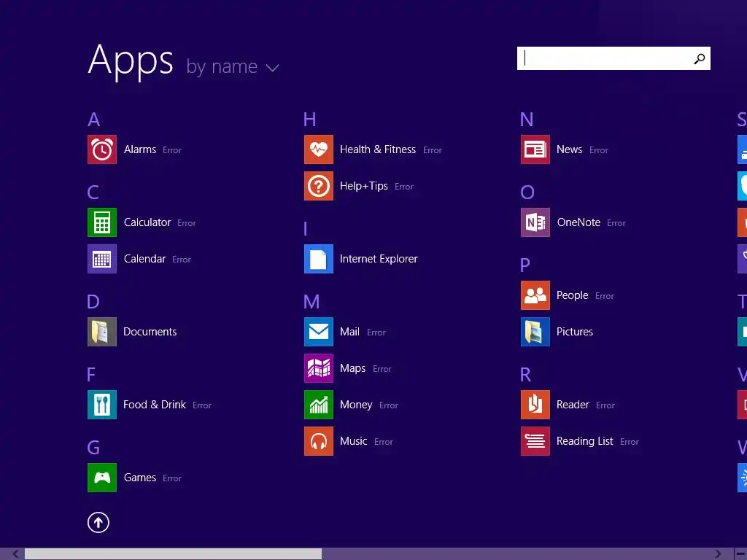Jump via the letter A group header
The width and height of the screenshot is (747, 560).
pos(94,120)
